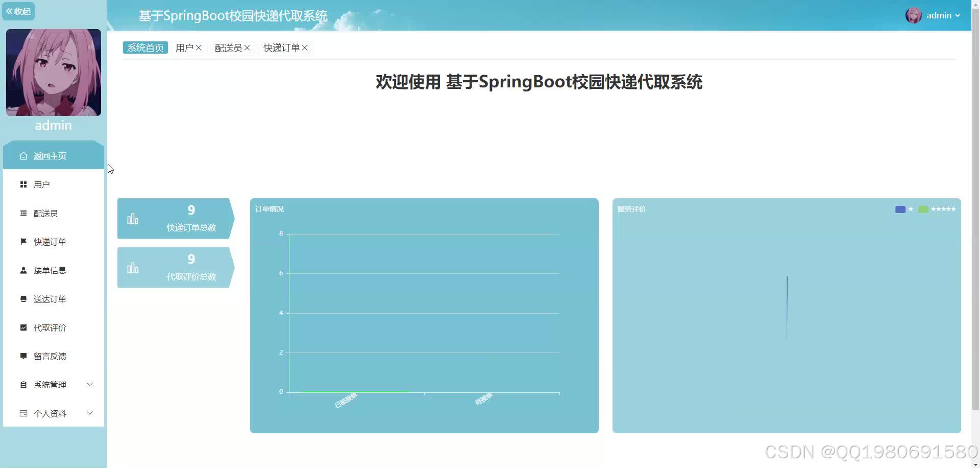Click the 服务评价 chart title
980x468 pixels.
(x=632, y=209)
